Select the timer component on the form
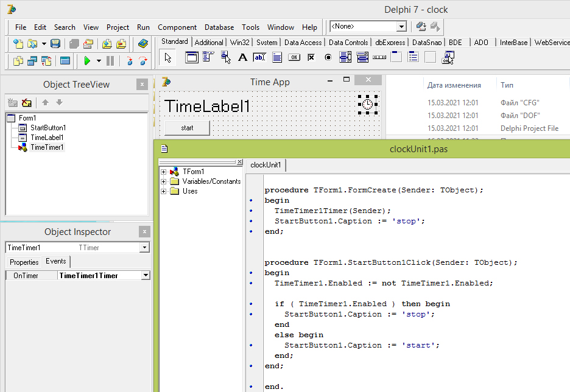 click(x=368, y=105)
